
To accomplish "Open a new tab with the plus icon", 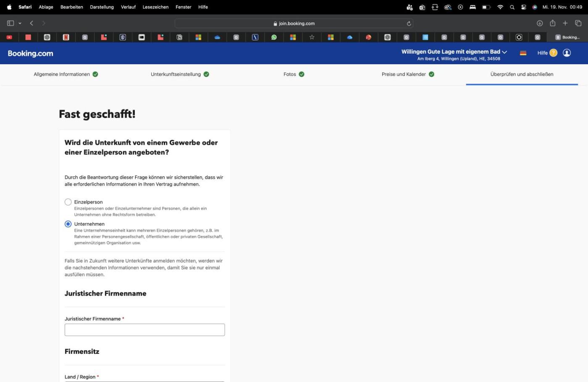I will pos(565,23).
